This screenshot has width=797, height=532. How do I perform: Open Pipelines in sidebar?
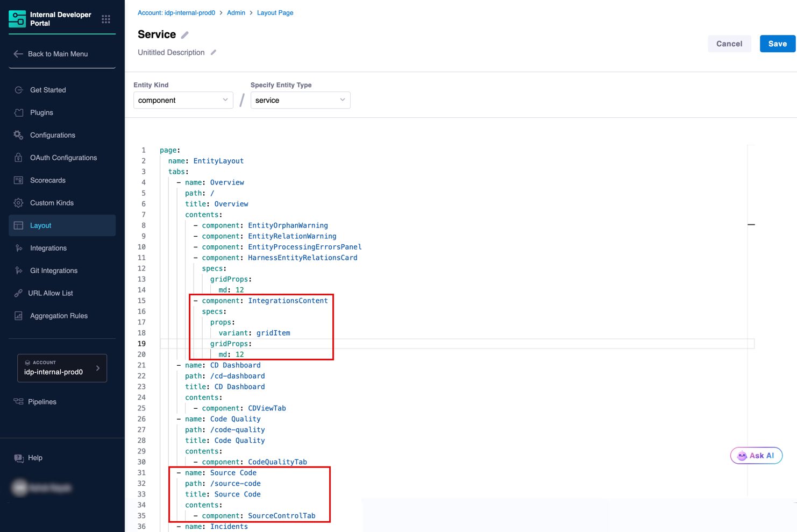pos(62,402)
